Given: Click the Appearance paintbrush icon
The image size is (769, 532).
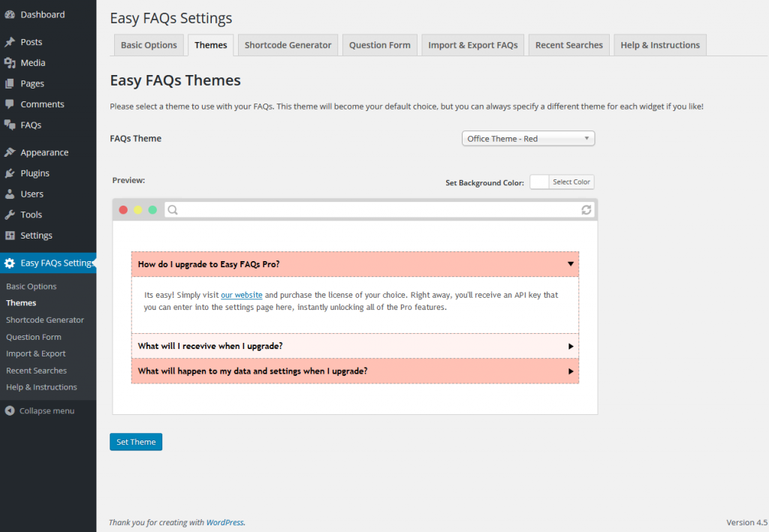Looking at the screenshot, I should coord(10,152).
